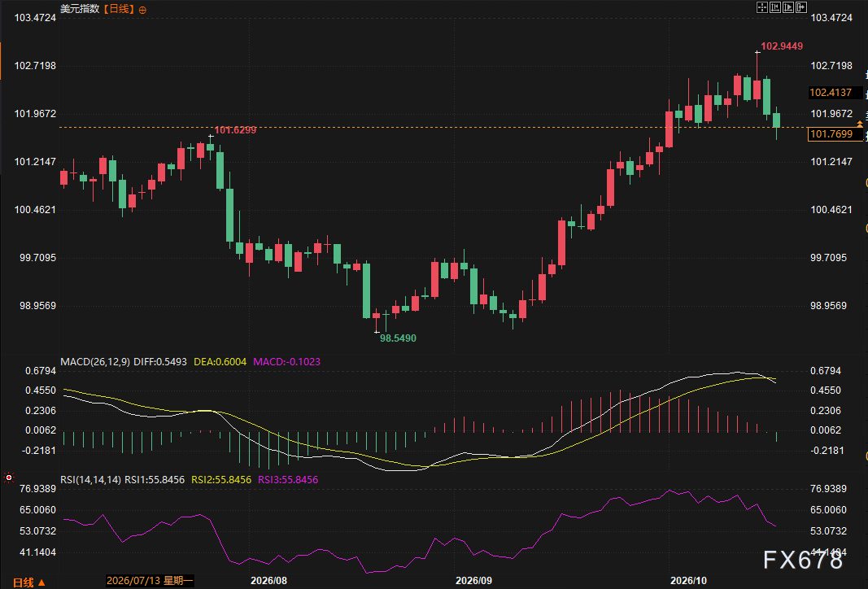
Task: Click the red sun-shaped marker icon near RSI
Action: 9,478
